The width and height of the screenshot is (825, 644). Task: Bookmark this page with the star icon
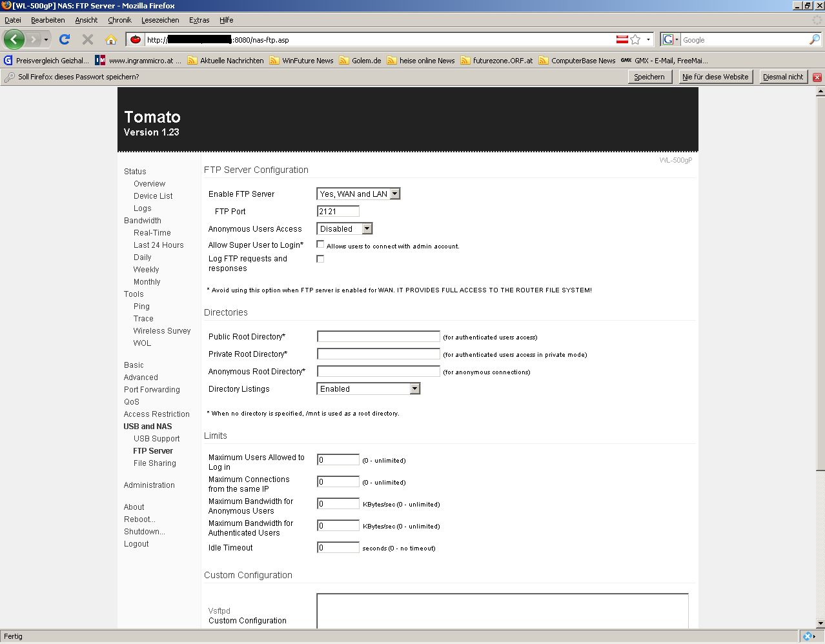(x=635, y=39)
